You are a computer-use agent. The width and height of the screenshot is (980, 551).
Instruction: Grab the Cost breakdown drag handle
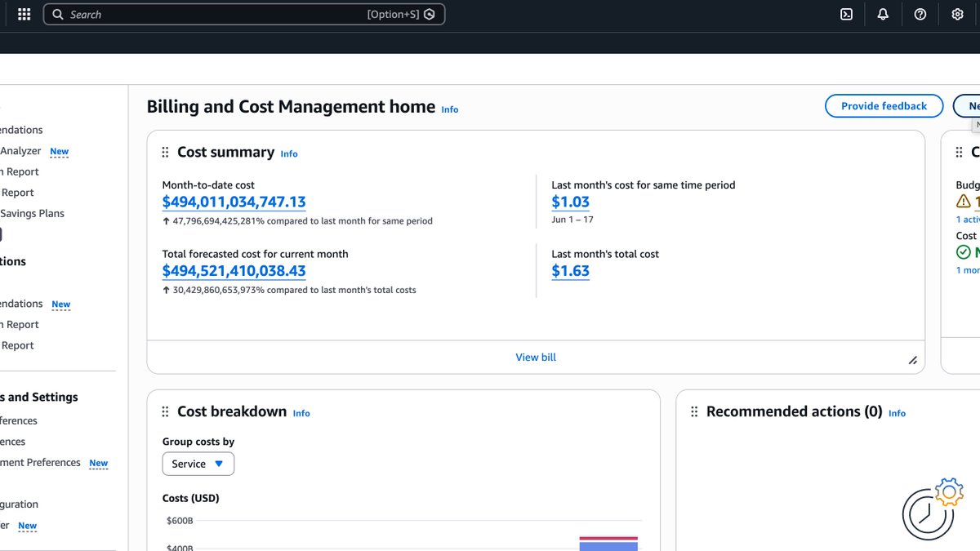coord(165,411)
